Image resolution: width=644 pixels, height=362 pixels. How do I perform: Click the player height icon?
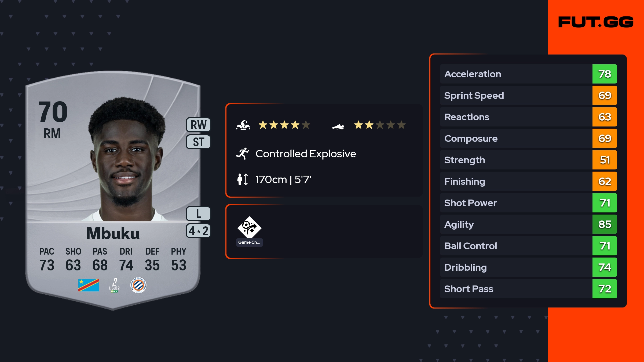point(243,179)
